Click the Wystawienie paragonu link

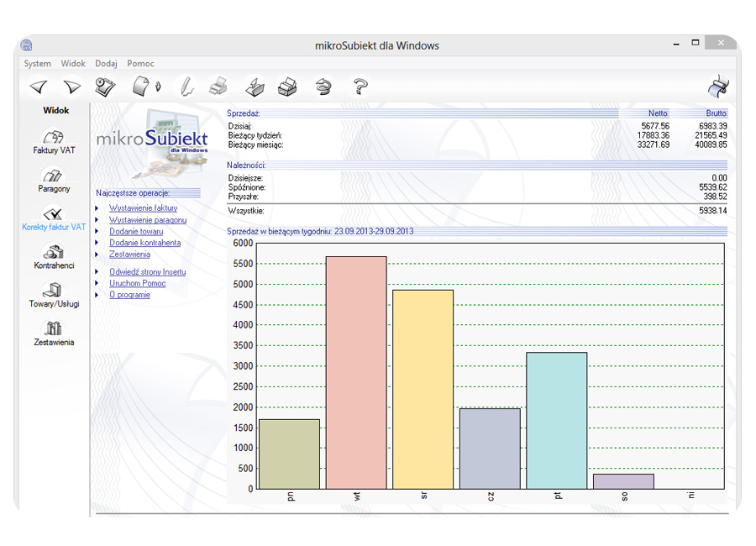pos(148,219)
